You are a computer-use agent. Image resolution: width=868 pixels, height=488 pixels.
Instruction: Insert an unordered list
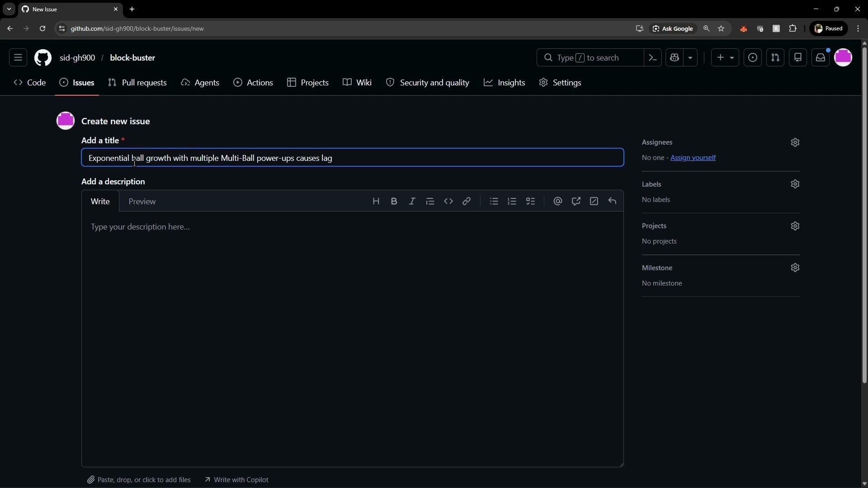pos(494,202)
